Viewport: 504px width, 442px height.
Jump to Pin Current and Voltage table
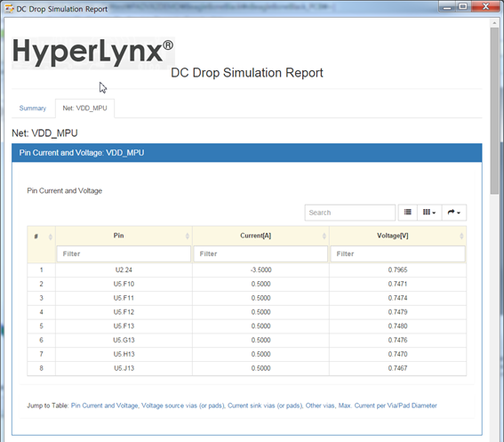[105, 406]
